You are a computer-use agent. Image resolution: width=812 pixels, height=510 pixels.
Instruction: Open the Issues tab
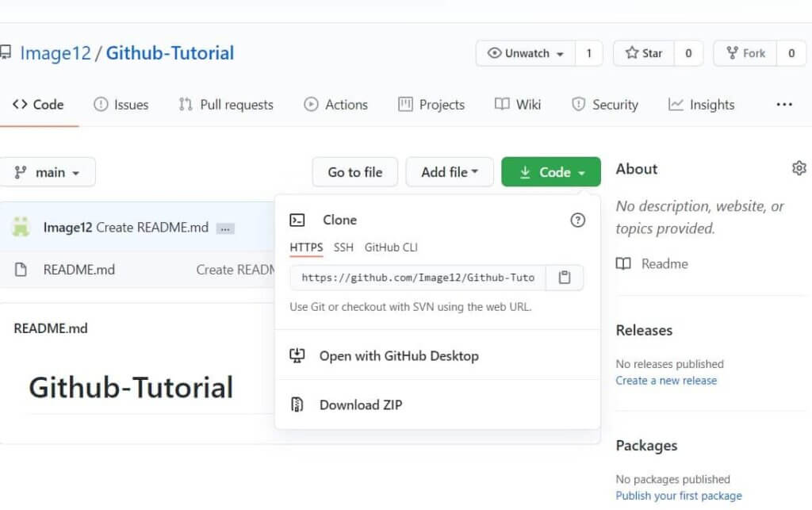click(x=121, y=105)
